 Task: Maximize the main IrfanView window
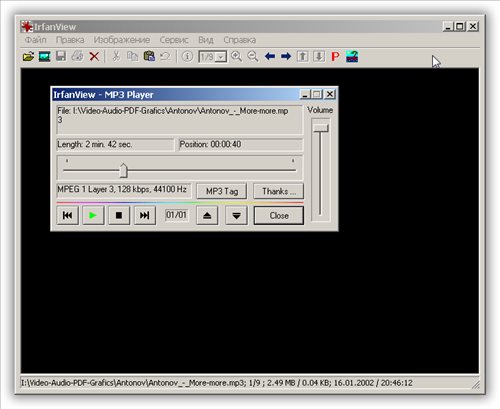coord(460,26)
